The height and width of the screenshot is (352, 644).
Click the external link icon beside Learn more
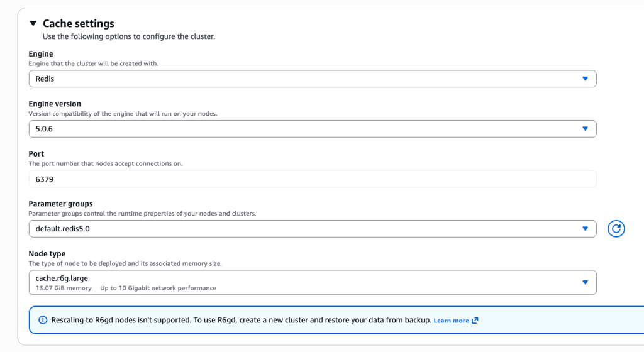[475, 321]
